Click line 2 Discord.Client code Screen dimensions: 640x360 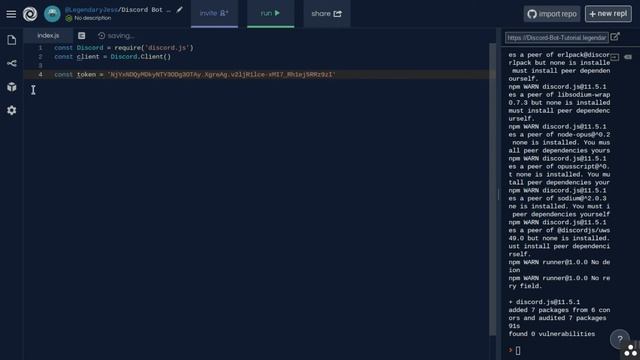point(113,57)
